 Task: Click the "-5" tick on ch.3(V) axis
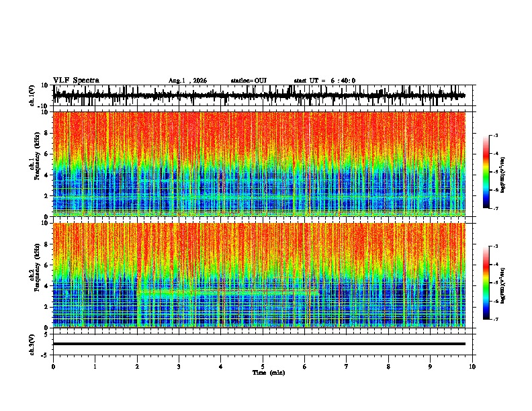(x=46, y=355)
